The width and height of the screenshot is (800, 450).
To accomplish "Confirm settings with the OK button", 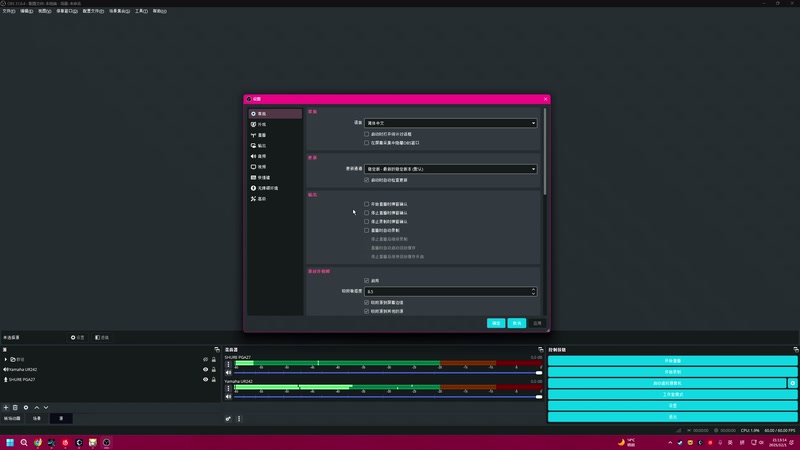I will 496,323.
